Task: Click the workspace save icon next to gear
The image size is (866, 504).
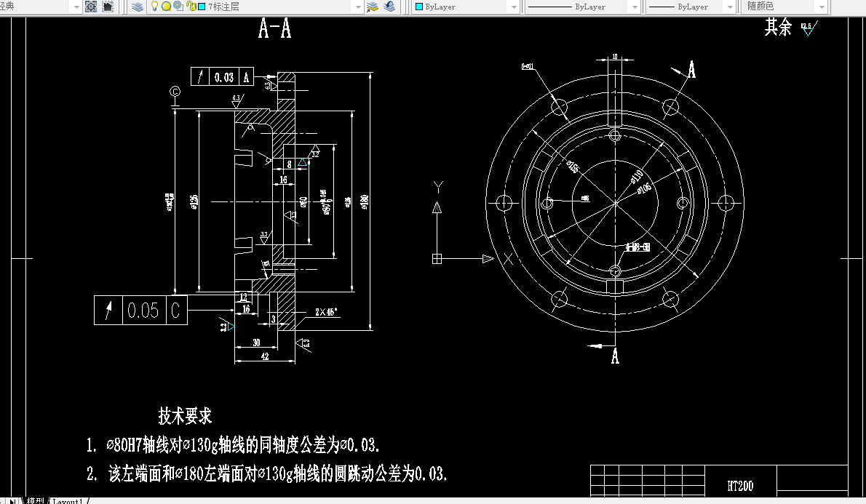Action: [x=106, y=6]
